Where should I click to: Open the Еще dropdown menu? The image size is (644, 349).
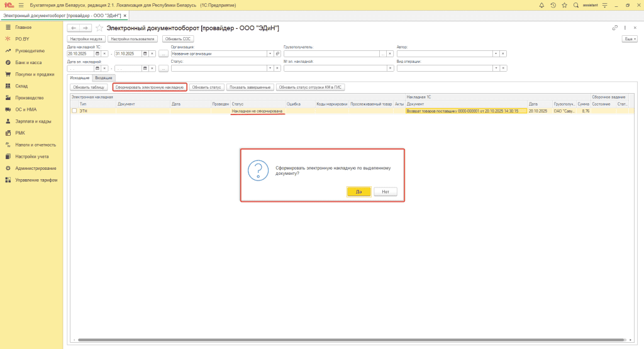pyautogui.click(x=628, y=39)
